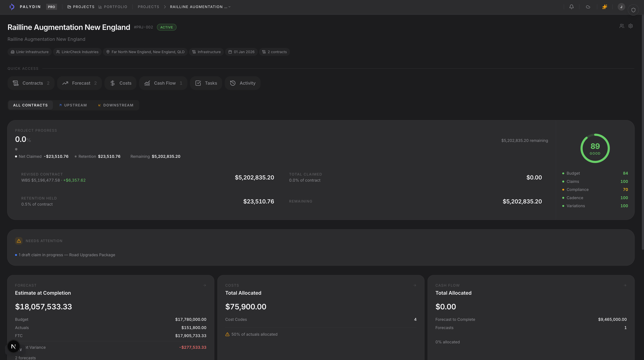Open project team members icon
Viewport: 644px width, 360px height.
tap(622, 26)
